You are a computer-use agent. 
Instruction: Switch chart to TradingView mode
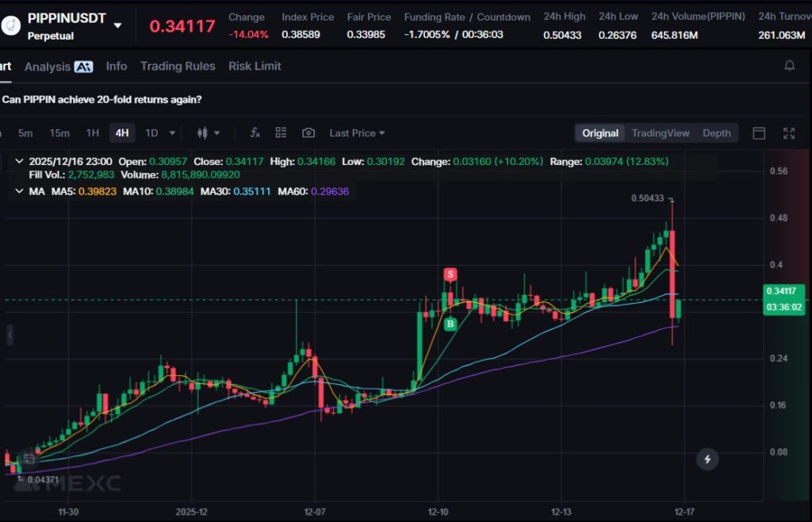pos(660,133)
